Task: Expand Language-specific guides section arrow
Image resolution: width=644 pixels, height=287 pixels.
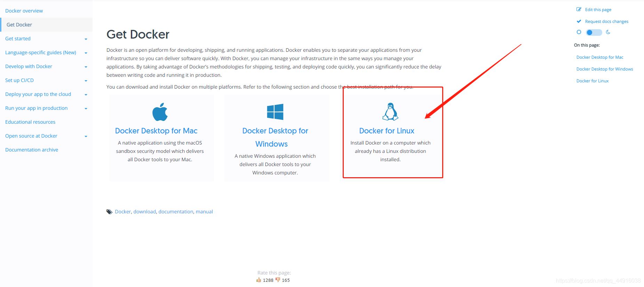Action: (x=86, y=53)
